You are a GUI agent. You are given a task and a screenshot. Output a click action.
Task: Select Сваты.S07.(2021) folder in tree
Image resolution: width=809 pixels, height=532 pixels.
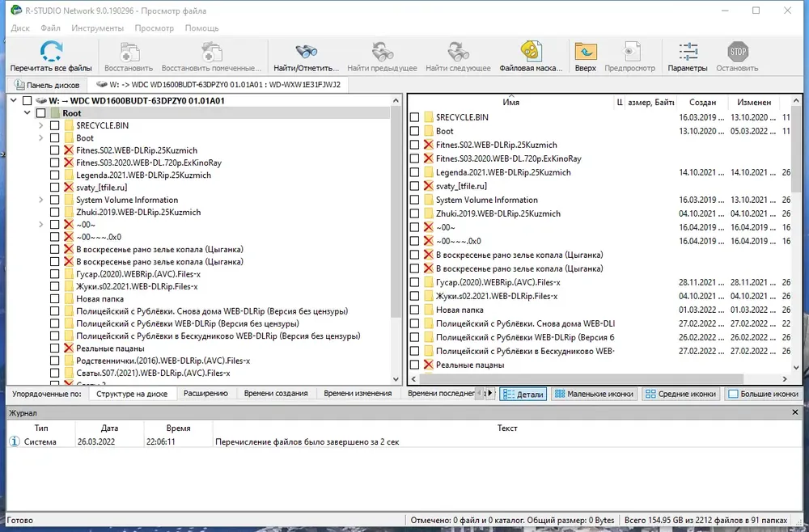coord(153,373)
